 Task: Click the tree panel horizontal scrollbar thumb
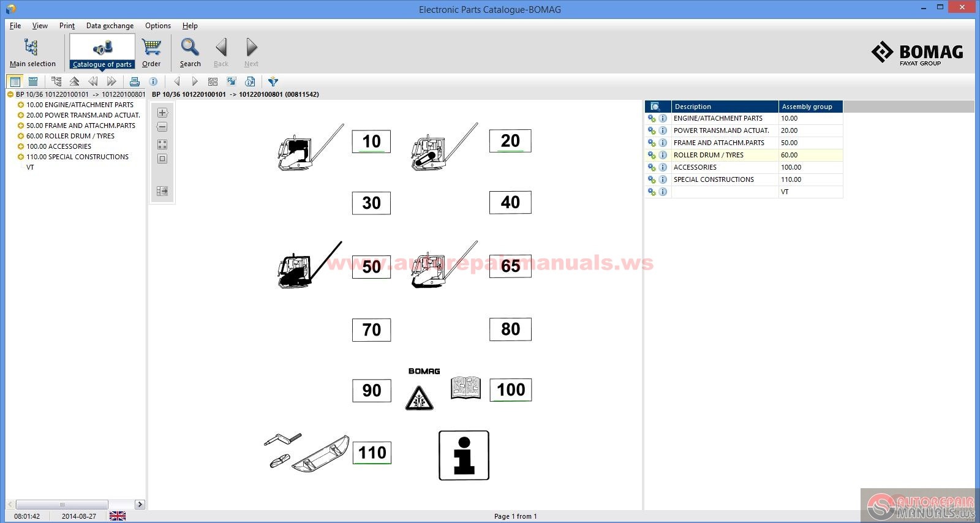[x=62, y=504]
